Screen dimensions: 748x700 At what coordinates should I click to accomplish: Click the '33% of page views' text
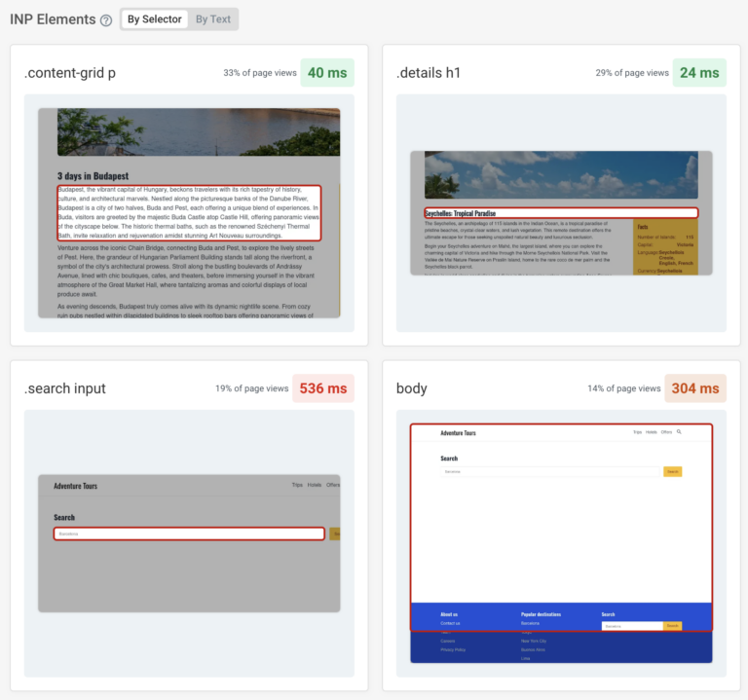point(260,73)
